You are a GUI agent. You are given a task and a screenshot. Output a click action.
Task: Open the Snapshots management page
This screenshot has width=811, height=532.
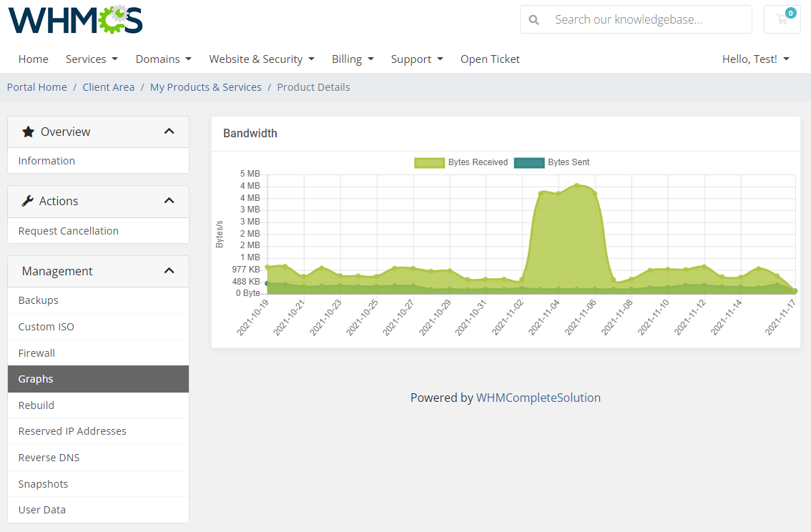coord(43,483)
